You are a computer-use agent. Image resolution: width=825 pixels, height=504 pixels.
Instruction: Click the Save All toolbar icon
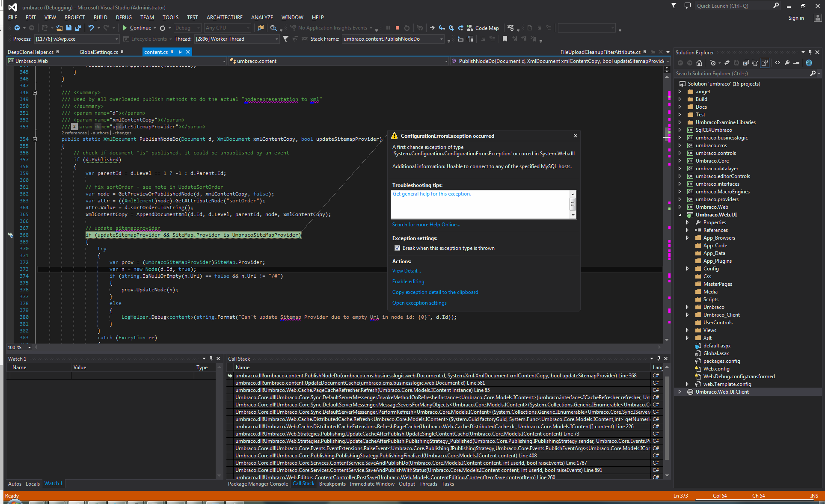78,28
